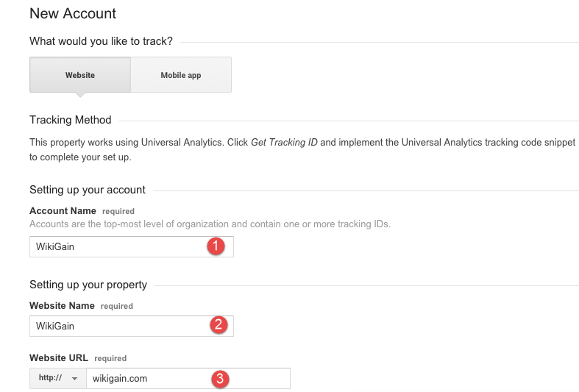Image resolution: width=579 pixels, height=392 pixels.
Task: Click the 'Website URL' label
Action: pyautogui.click(x=59, y=358)
